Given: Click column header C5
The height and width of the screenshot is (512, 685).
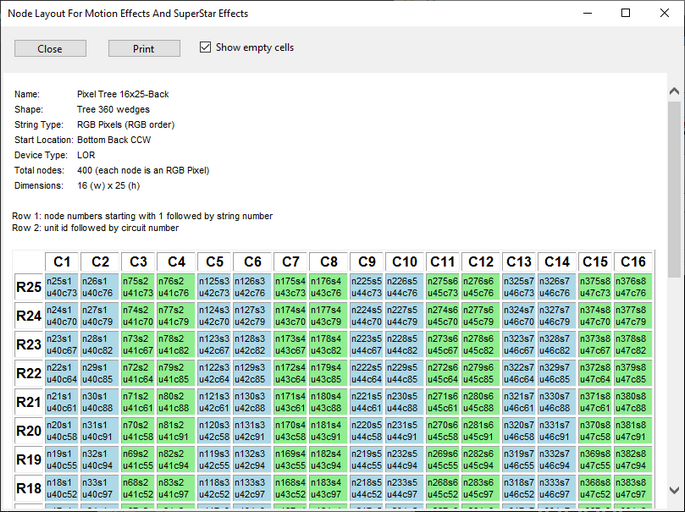Looking at the screenshot, I should click(214, 262).
